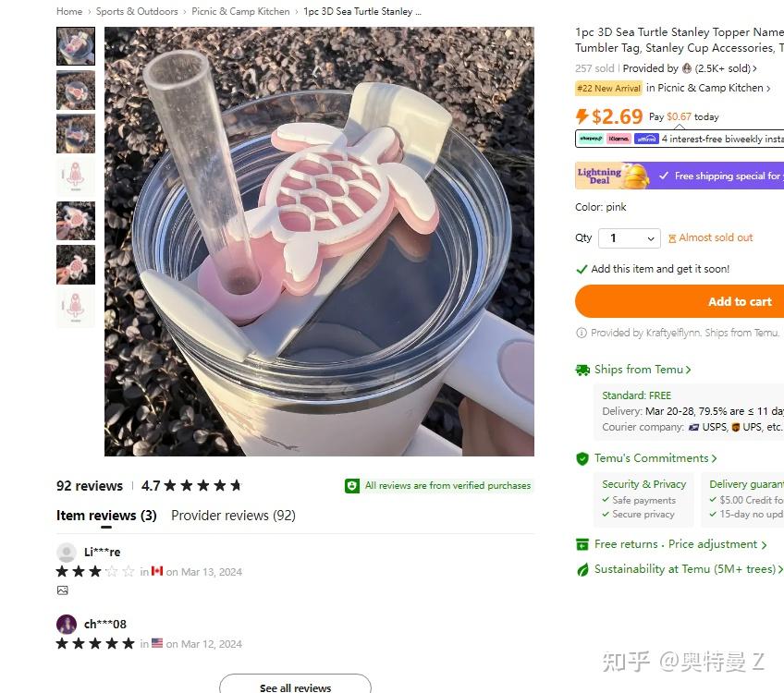Expand Temu's Commitments section
Screen dimensions: 784x693
[655, 458]
